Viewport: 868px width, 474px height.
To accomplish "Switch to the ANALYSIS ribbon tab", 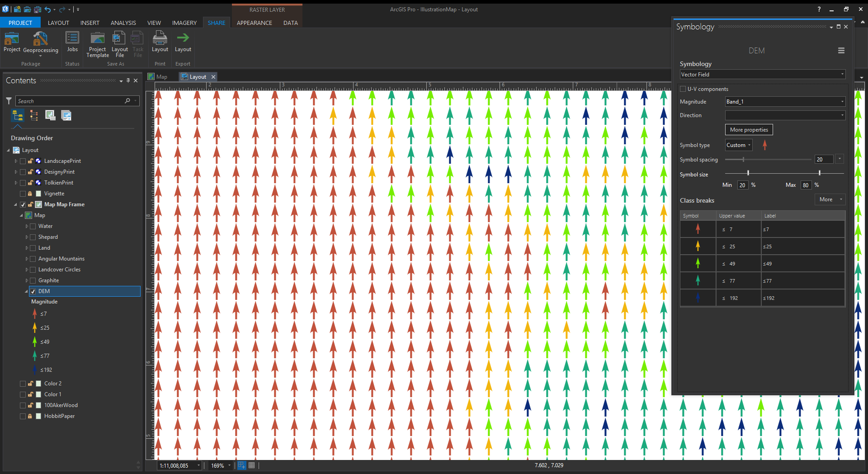I will (x=123, y=23).
